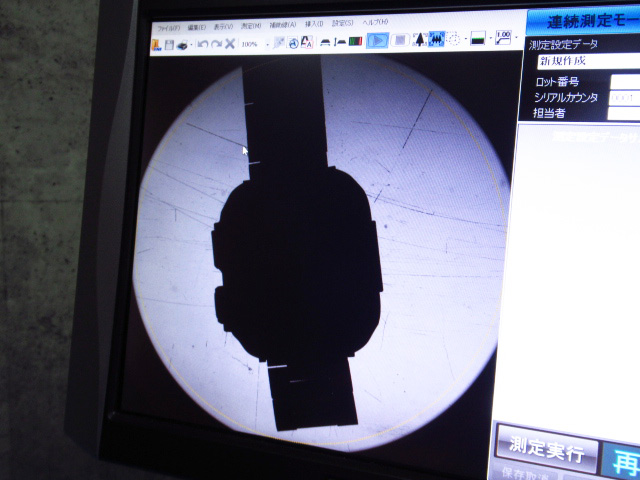Click the blue 再 button

622,458
